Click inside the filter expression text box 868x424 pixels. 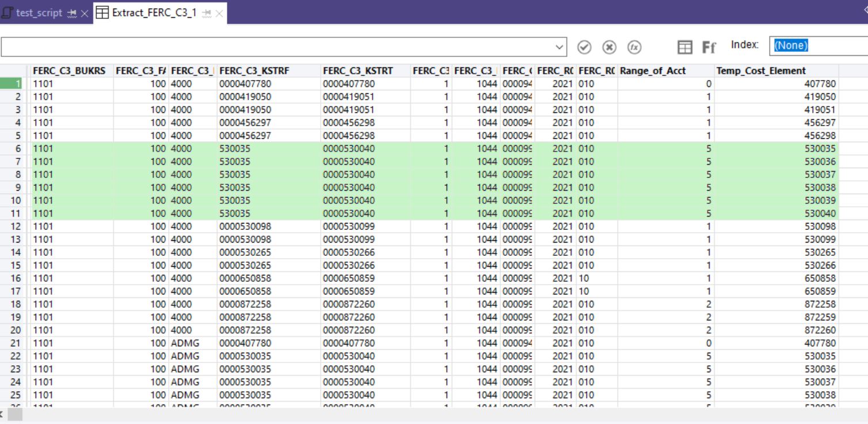[276, 47]
